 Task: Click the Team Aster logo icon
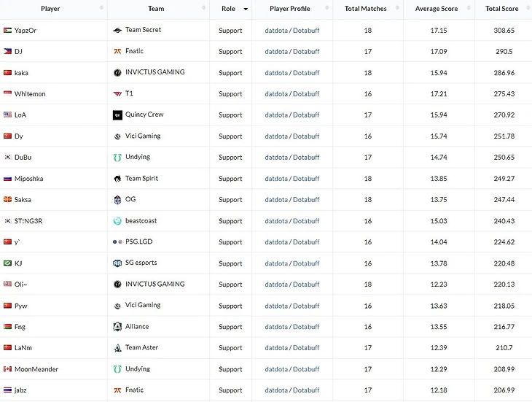coord(117,347)
